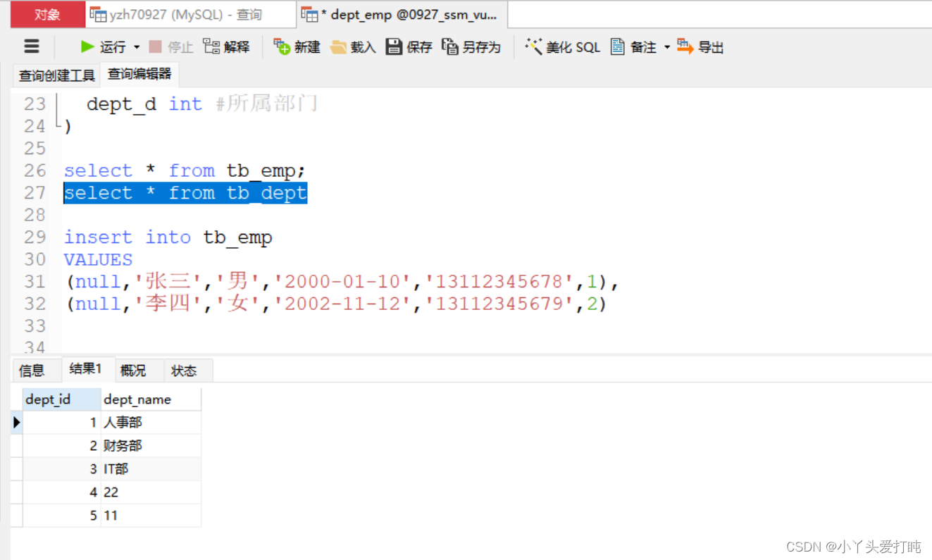This screenshot has height=560, width=932.
Task: Create new query with 新建
Action: 297,47
